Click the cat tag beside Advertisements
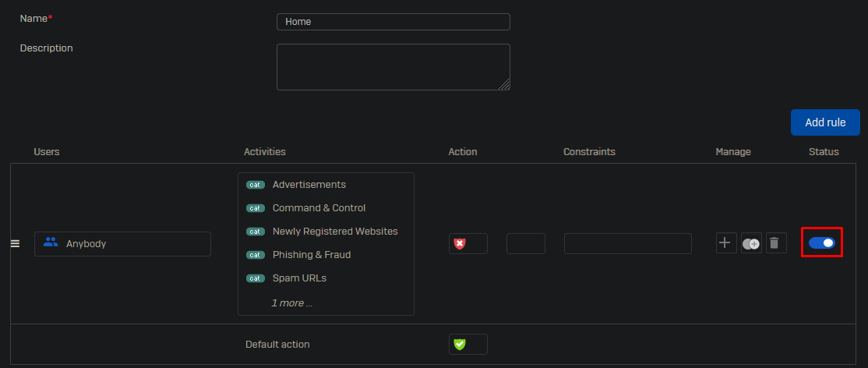Screen dimensions: 868x368 [x=256, y=185]
